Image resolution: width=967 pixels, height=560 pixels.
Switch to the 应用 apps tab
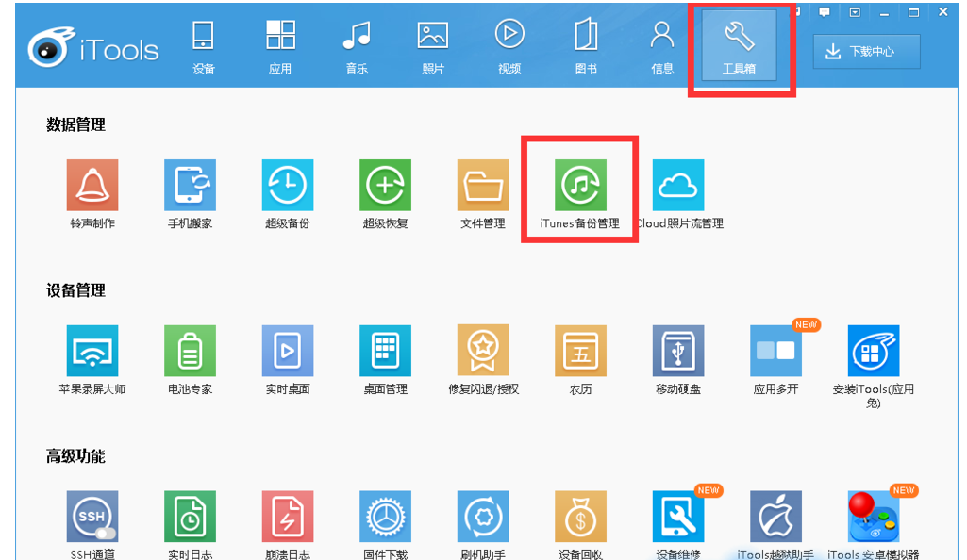tap(280, 47)
